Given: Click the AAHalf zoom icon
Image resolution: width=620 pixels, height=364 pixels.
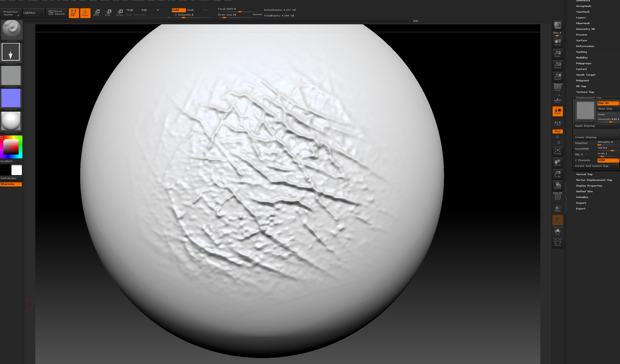Looking at the screenshot, I should 557,77.
